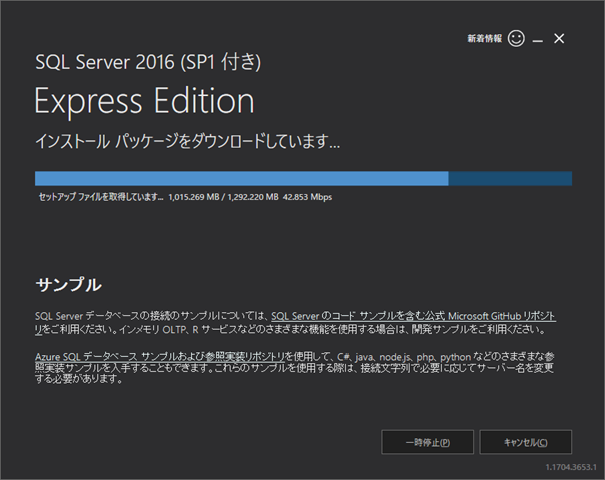The image size is (605, 480).
Task: Click the SQL Server 2016 (SP1 付き) heading
Action: 148,62
